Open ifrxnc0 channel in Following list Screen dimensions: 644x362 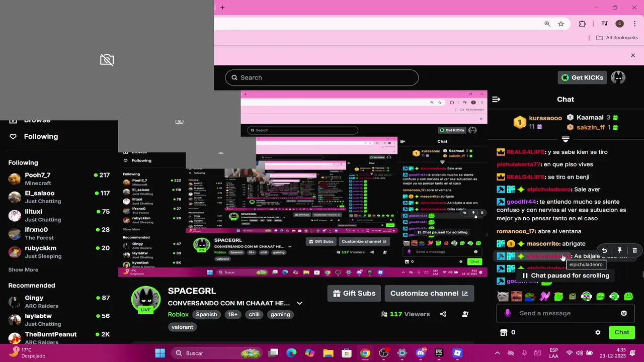pos(59,233)
